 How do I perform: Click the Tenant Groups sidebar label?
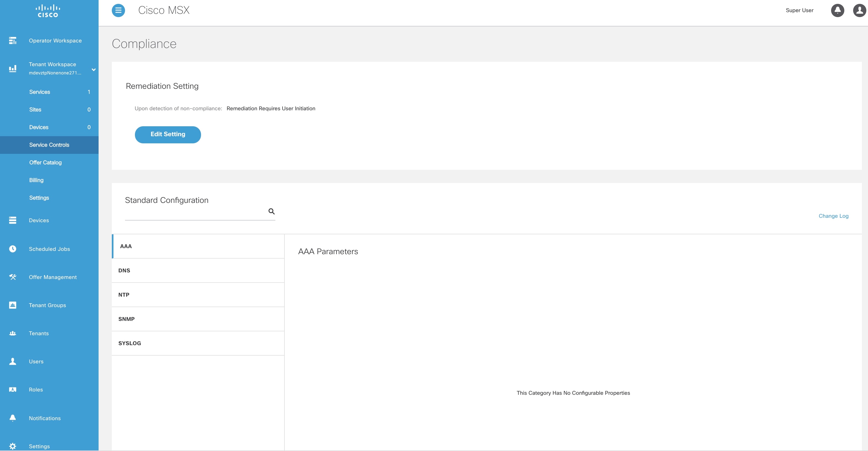click(x=48, y=305)
